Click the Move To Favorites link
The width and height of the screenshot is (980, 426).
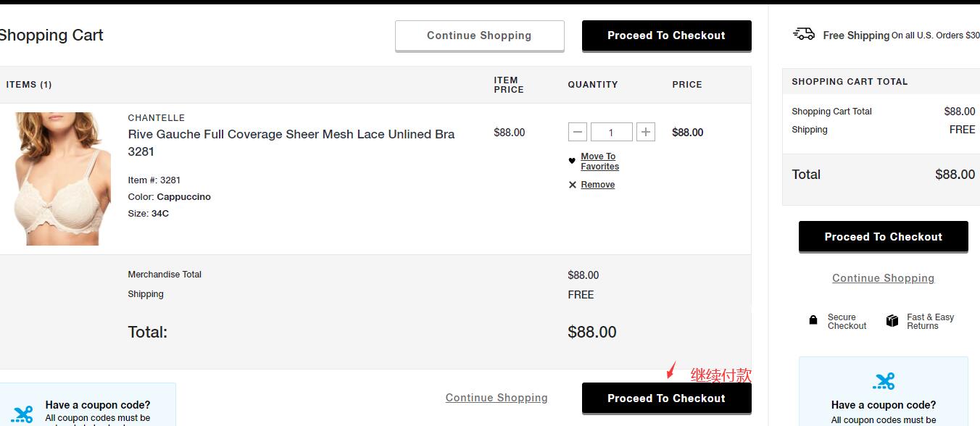click(x=599, y=162)
